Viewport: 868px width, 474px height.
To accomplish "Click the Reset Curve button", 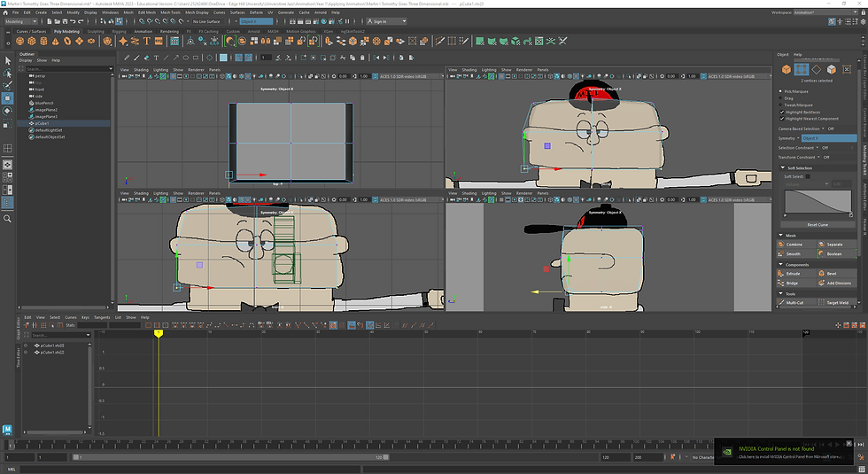I will tap(817, 225).
